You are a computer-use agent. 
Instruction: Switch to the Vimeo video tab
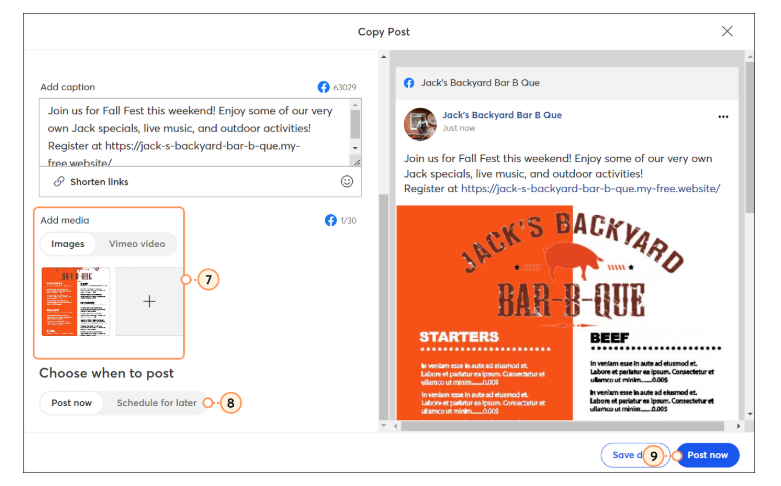pos(137,244)
